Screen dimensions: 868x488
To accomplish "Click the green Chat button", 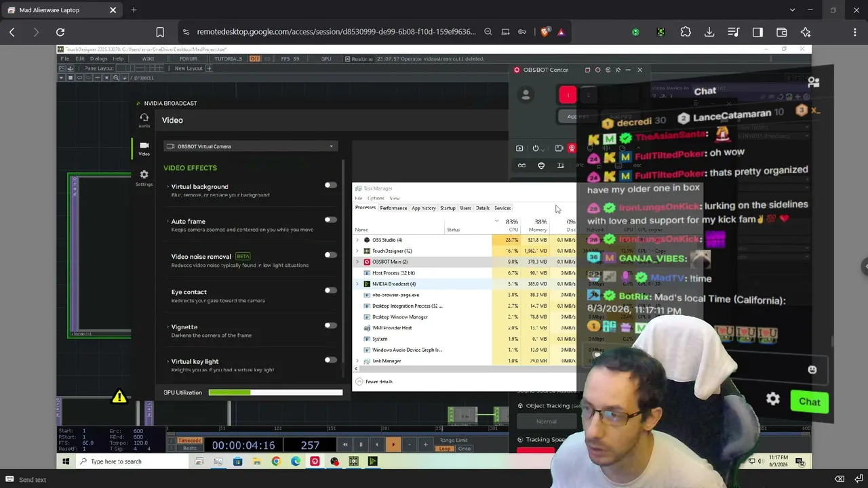I will [809, 402].
